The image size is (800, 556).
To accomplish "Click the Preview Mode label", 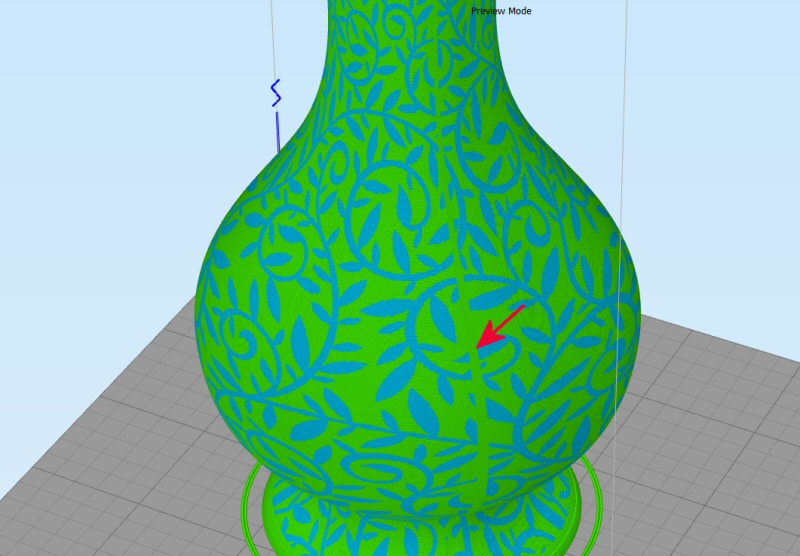I will point(501,11).
